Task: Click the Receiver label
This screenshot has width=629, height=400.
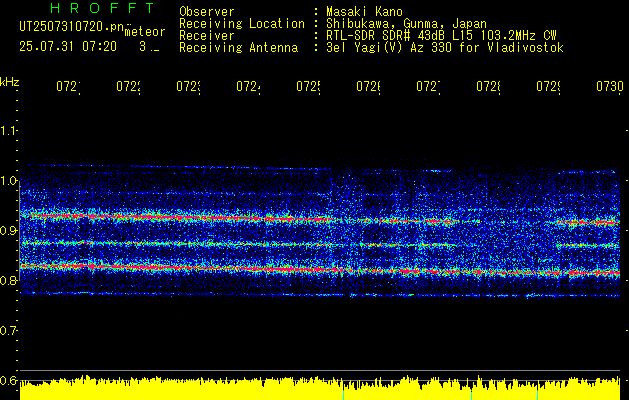Action: [207, 36]
